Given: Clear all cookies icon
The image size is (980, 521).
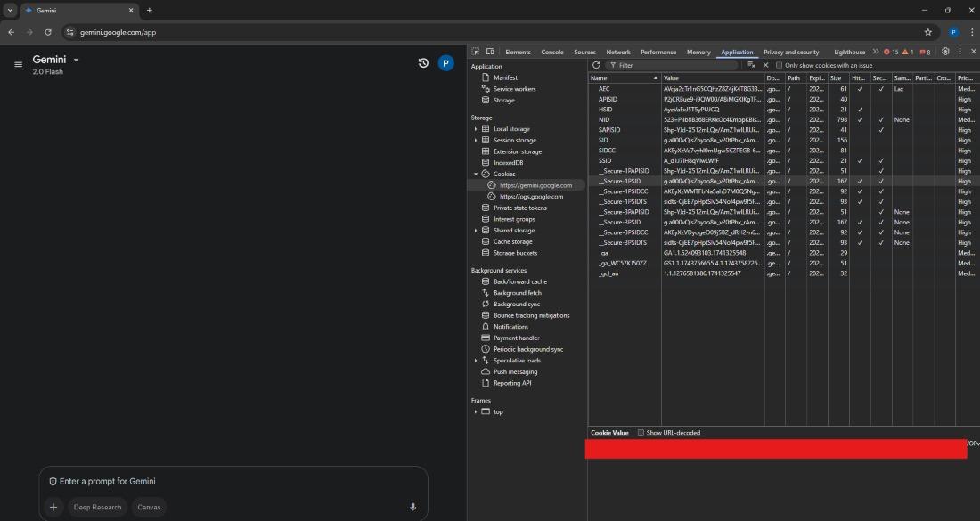Looking at the screenshot, I should 752,65.
